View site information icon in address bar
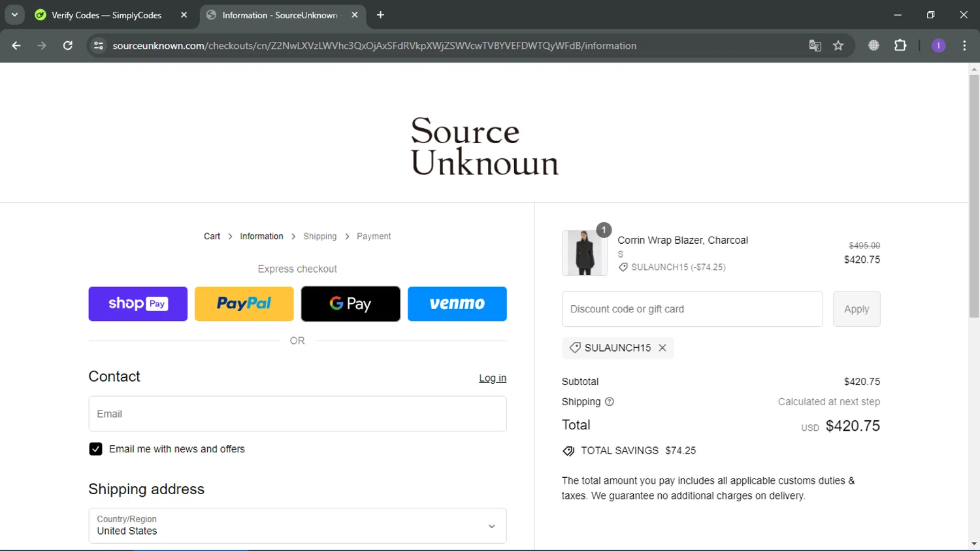980x551 pixels. 99,46
